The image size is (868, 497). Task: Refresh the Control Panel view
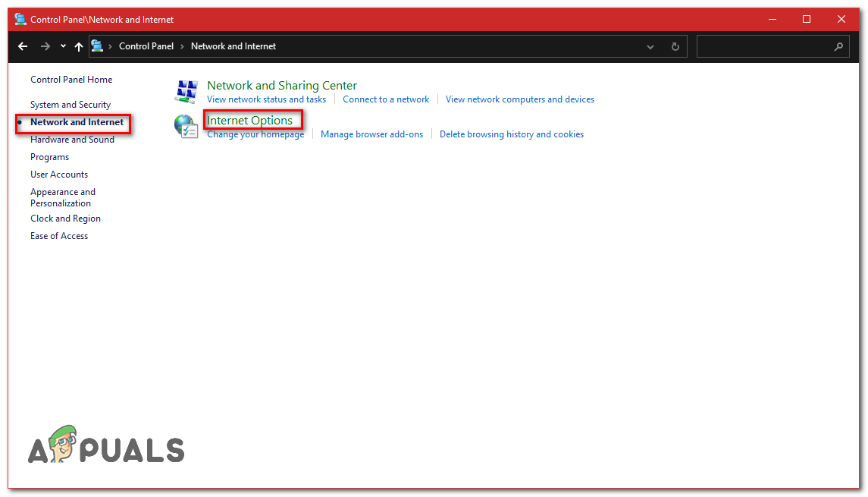click(x=675, y=46)
